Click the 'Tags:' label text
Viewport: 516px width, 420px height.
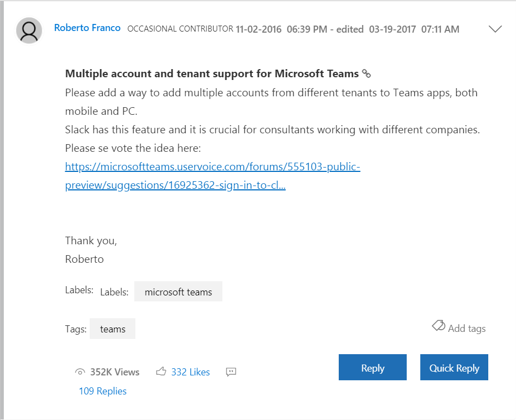point(76,329)
